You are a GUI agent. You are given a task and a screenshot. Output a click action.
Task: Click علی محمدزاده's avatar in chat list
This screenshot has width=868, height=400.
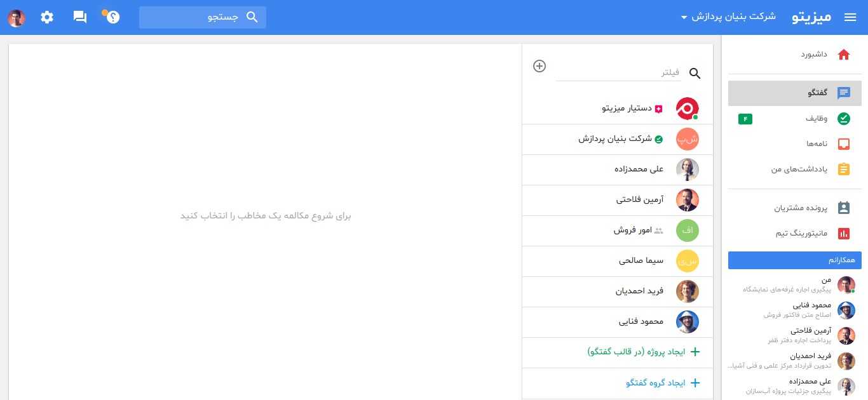688,170
